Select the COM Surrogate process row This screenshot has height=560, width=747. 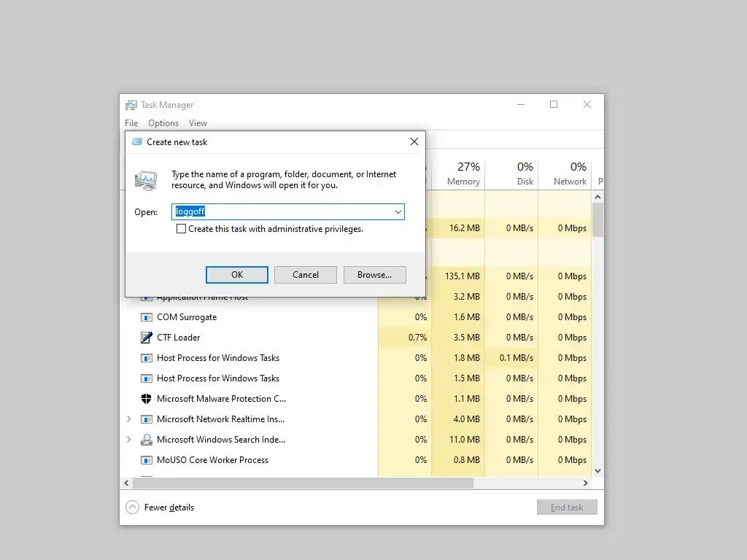356,317
